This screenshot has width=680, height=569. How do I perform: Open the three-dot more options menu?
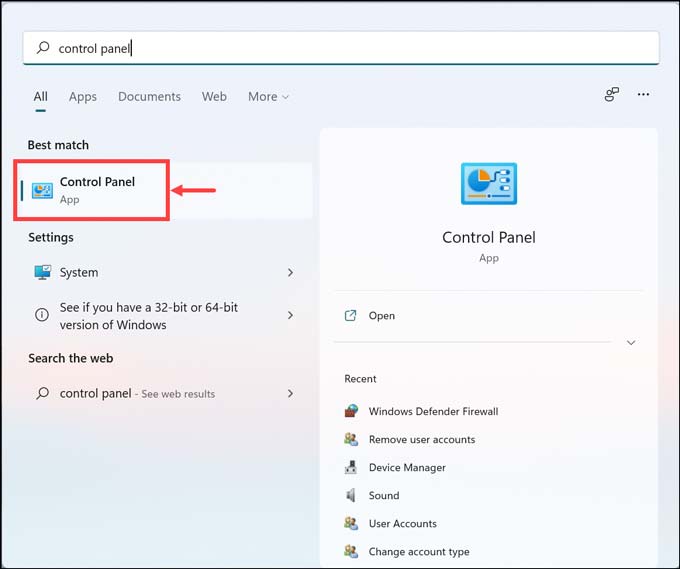tap(643, 95)
